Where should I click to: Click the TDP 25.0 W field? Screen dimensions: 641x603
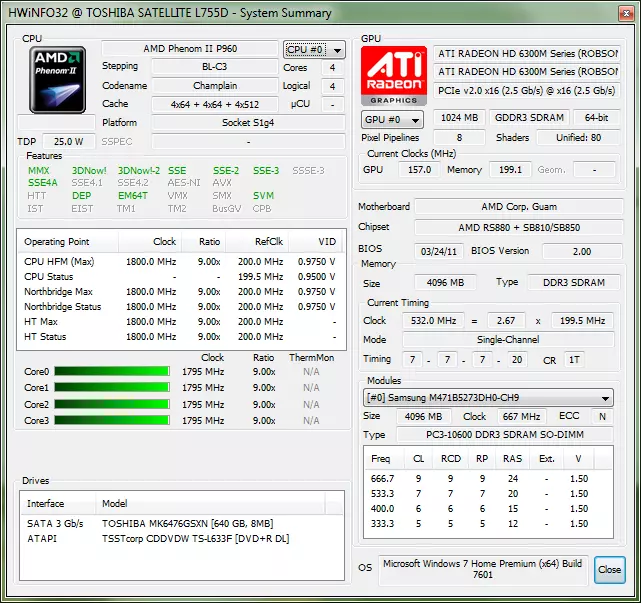point(69,141)
